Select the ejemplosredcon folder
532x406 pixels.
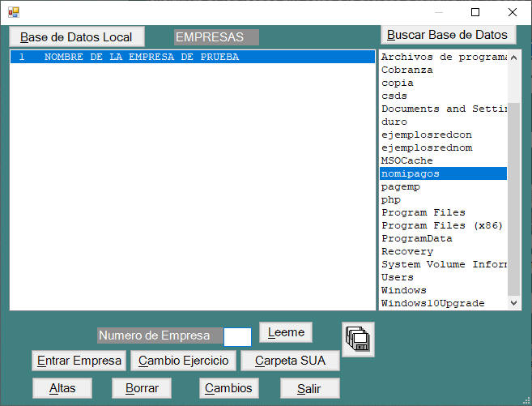(427, 135)
